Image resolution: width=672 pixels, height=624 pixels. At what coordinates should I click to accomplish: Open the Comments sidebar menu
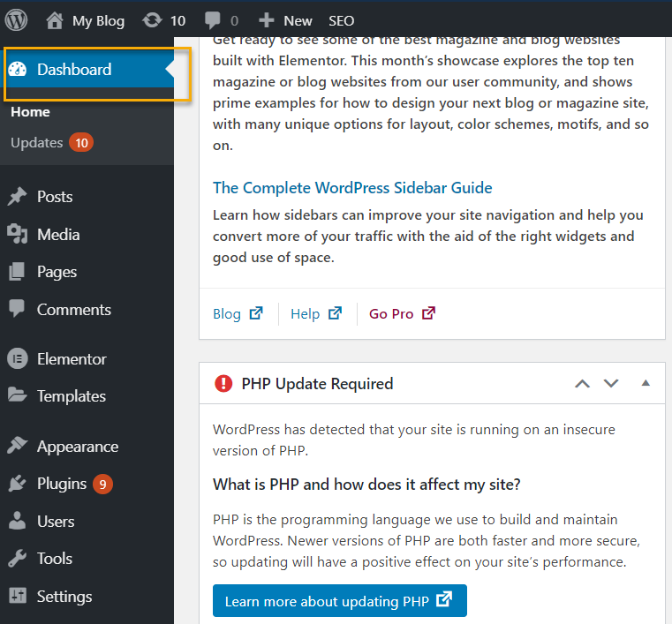(73, 309)
